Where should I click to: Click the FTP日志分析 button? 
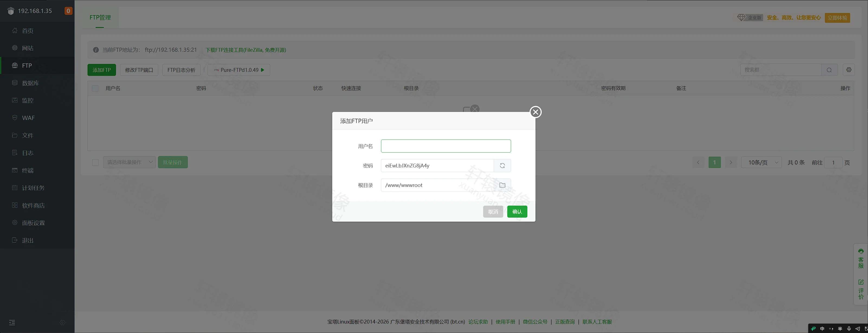(181, 70)
